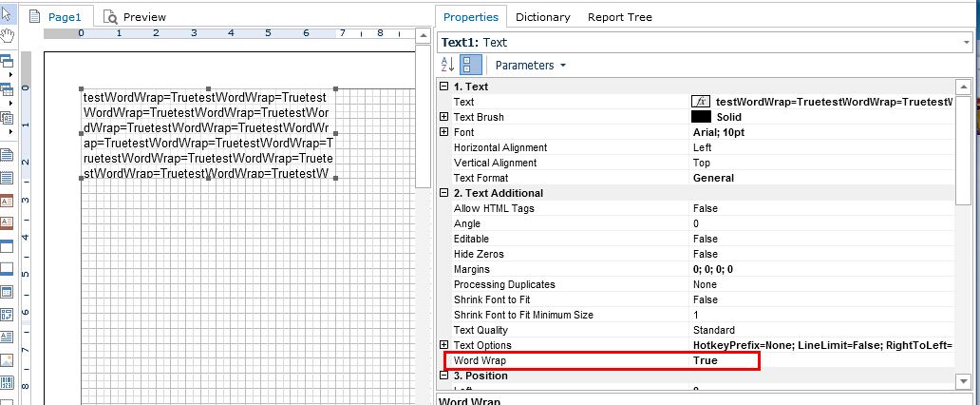
Task: Open the Parameters dropdown menu
Action: click(531, 65)
